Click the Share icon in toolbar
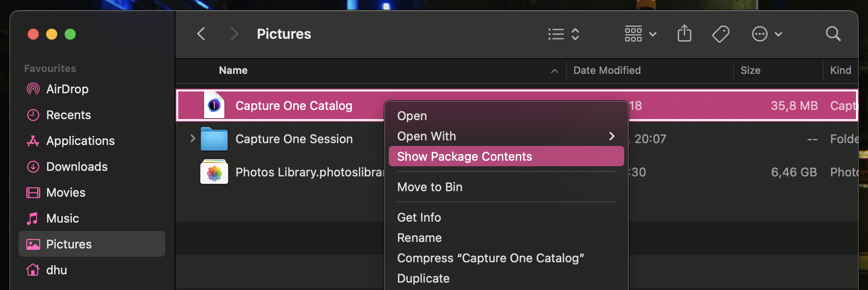 (684, 34)
